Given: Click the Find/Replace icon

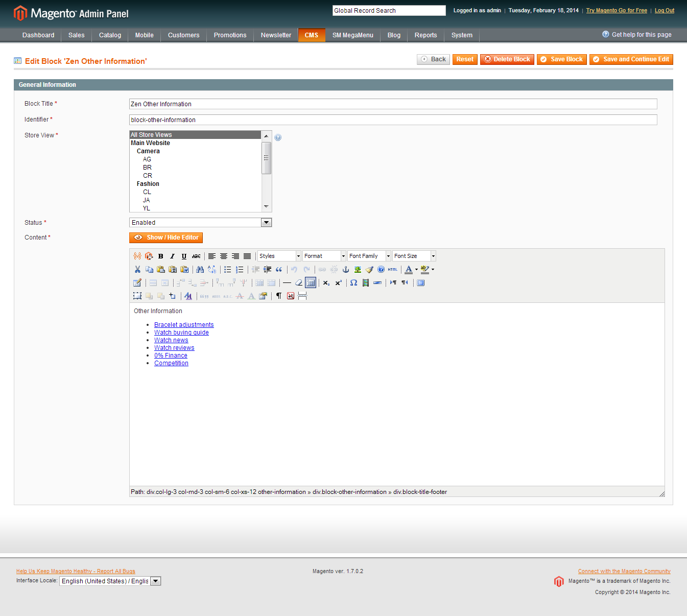Looking at the screenshot, I should [x=211, y=269].
